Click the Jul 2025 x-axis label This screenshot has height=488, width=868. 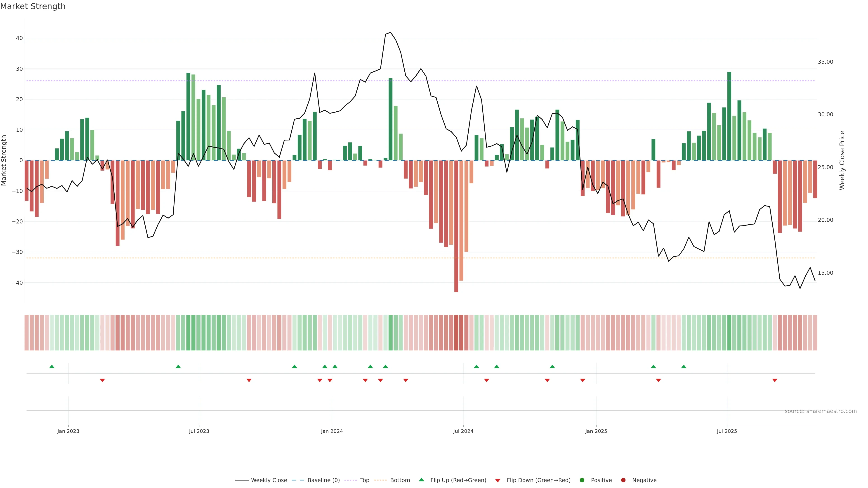pos(727,431)
